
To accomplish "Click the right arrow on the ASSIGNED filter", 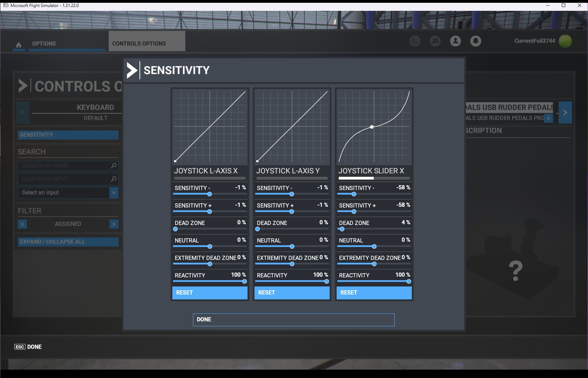I will (114, 224).
